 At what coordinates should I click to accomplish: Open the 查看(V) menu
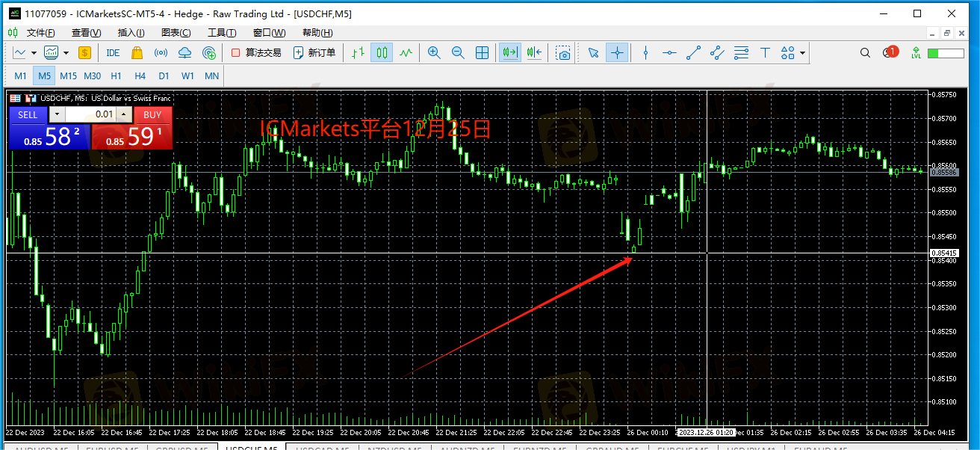[x=86, y=32]
